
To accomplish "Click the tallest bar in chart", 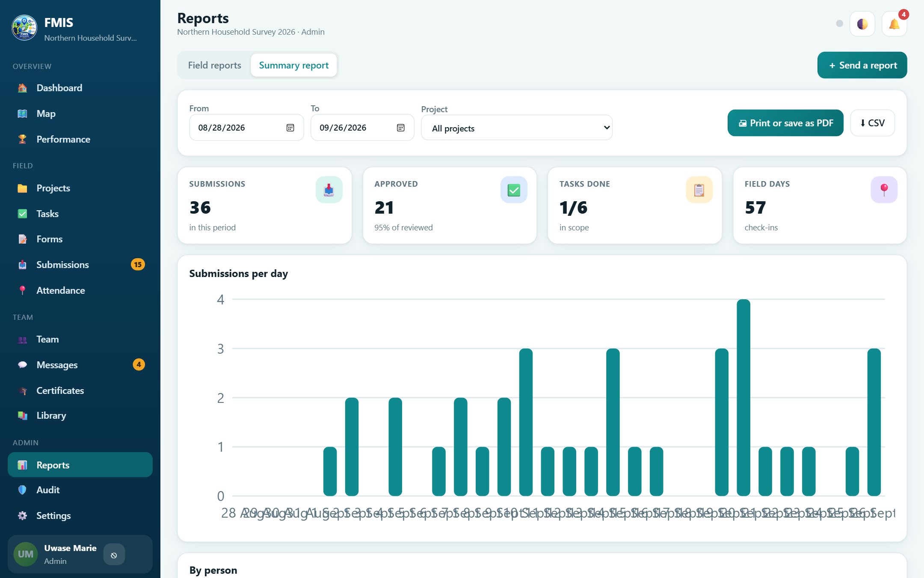I will (x=743, y=397).
